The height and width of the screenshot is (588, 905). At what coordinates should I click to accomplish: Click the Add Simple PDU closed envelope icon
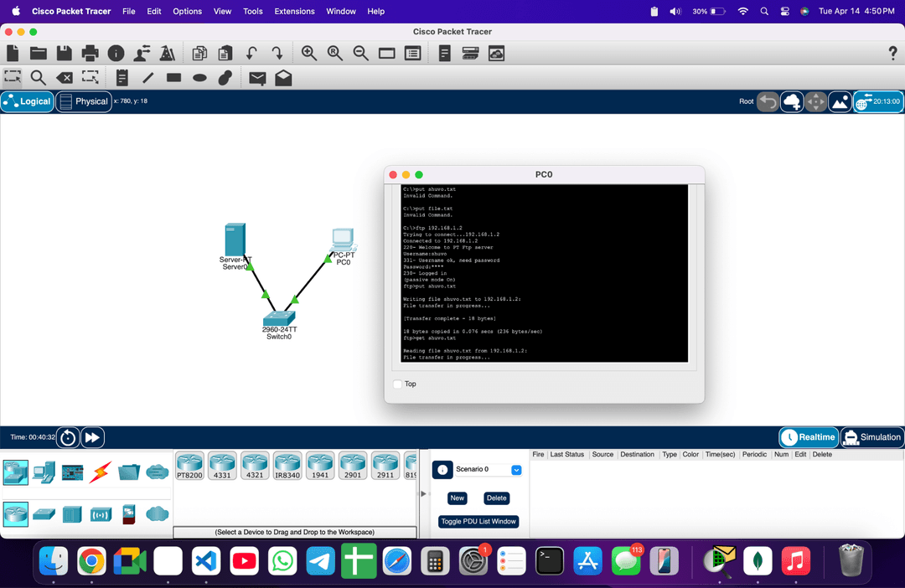point(257,78)
